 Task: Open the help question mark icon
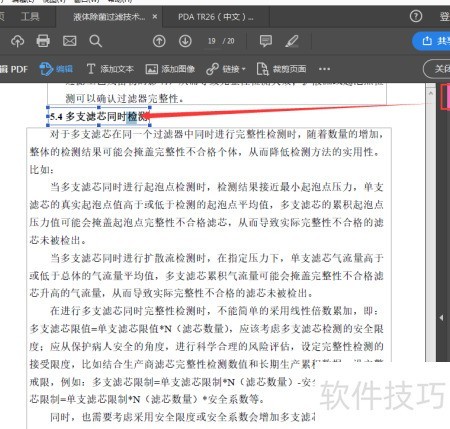[416, 16]
